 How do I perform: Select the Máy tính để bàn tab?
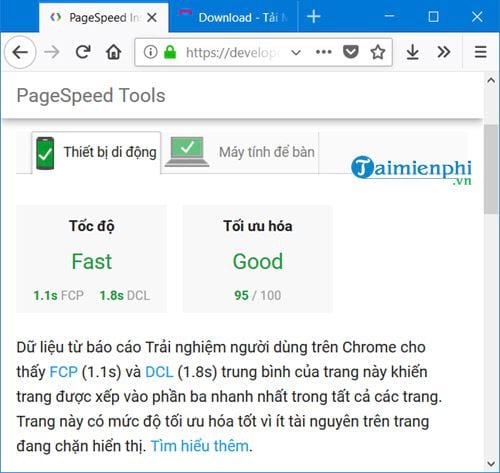[x=240, y=153]
